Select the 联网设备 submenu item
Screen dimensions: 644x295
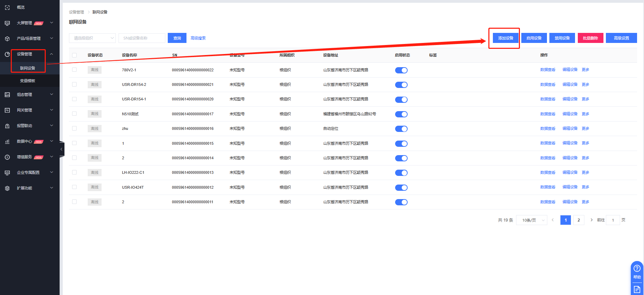coord(28,68)
